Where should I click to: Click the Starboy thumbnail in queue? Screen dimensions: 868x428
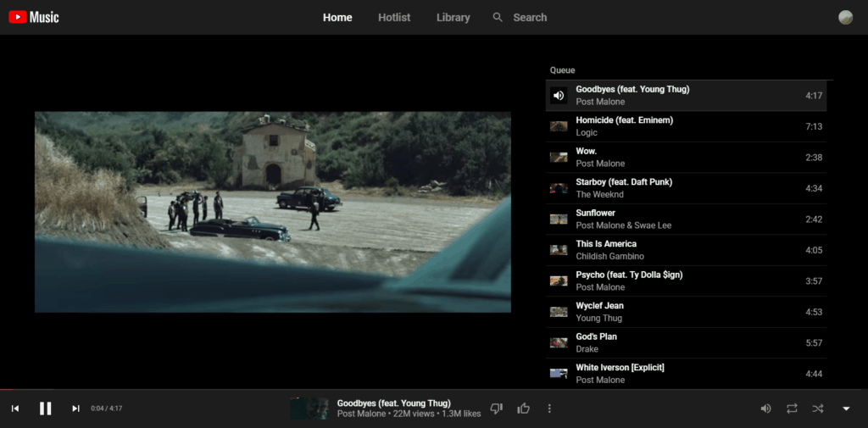(x=559, y=188)
